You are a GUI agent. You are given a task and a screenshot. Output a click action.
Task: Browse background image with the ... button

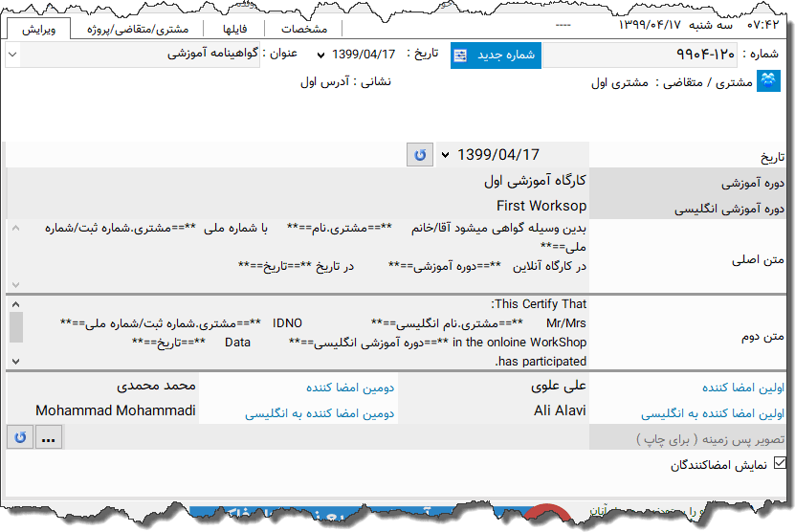point(49,437)
